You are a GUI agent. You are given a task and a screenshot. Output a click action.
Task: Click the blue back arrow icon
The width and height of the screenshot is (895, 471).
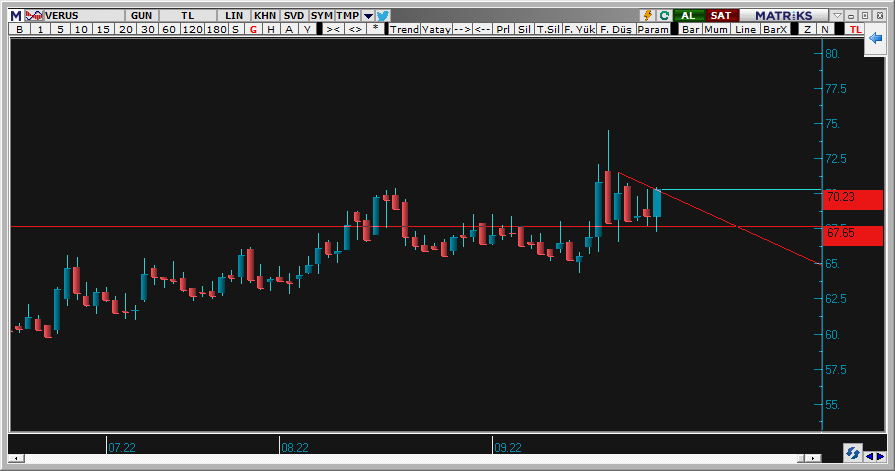(x=875, y=38)
